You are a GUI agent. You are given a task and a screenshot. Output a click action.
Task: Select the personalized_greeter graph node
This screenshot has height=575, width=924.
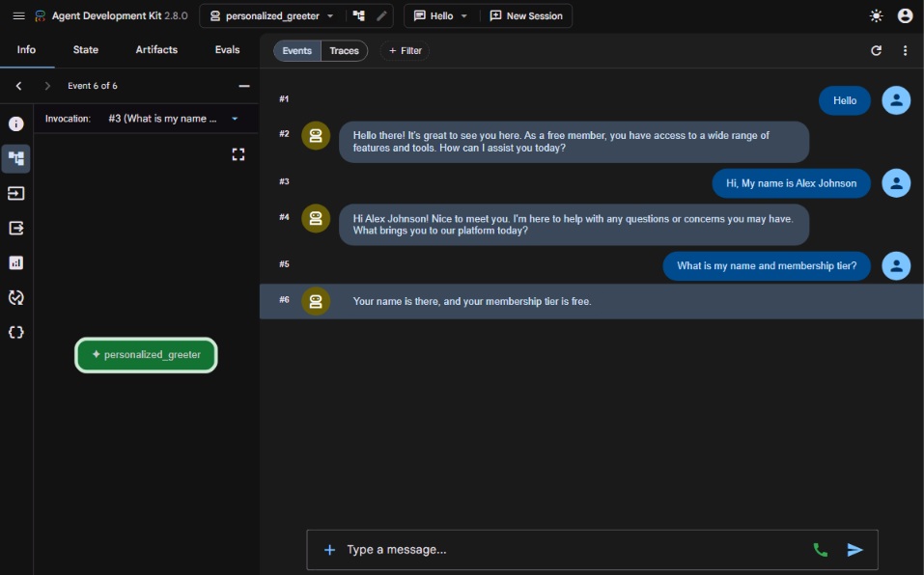point(146,355)
